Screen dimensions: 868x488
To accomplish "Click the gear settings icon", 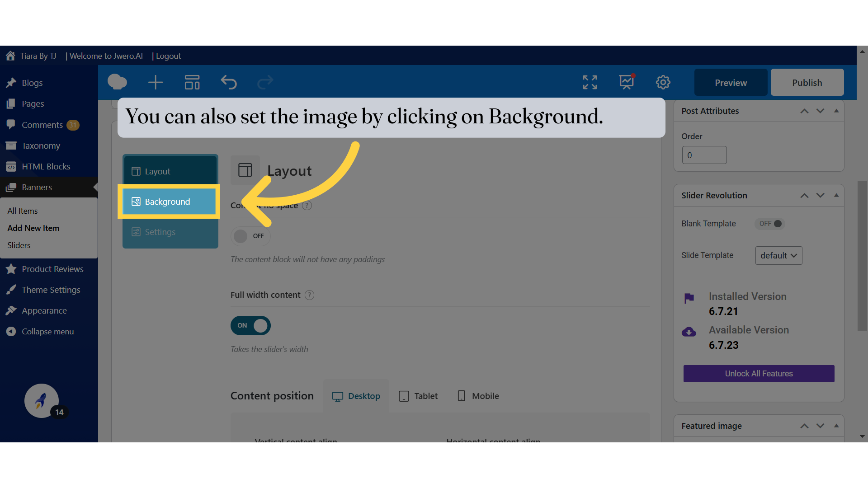I will tap(663, 82).
